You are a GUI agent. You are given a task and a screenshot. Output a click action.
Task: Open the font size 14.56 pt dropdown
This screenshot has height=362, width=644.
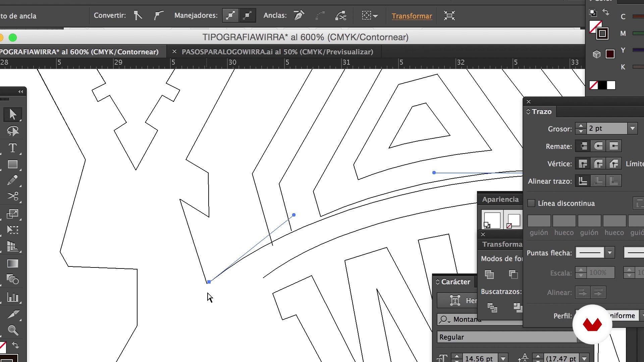coord(503,358)
